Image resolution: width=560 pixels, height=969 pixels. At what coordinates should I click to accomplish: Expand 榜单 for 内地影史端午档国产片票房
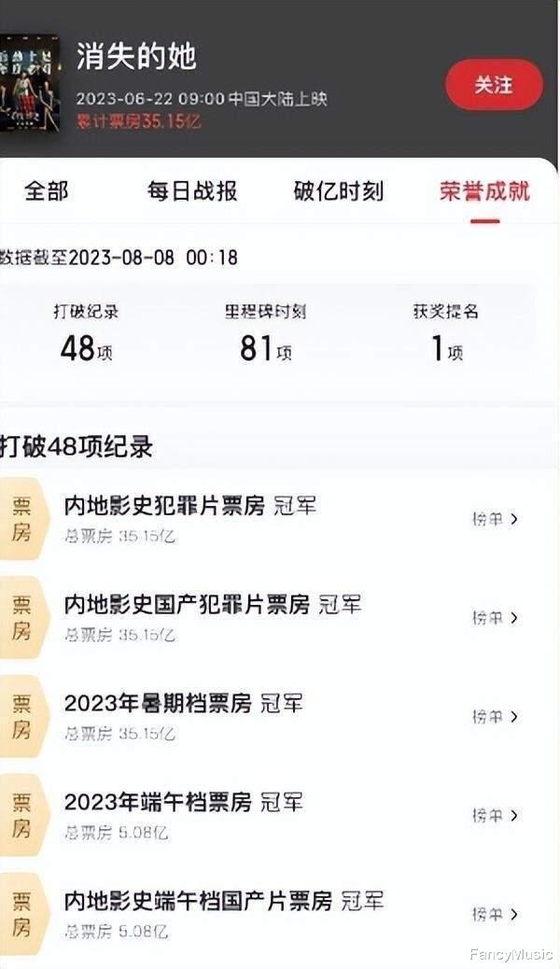click(x=495, y=910)
